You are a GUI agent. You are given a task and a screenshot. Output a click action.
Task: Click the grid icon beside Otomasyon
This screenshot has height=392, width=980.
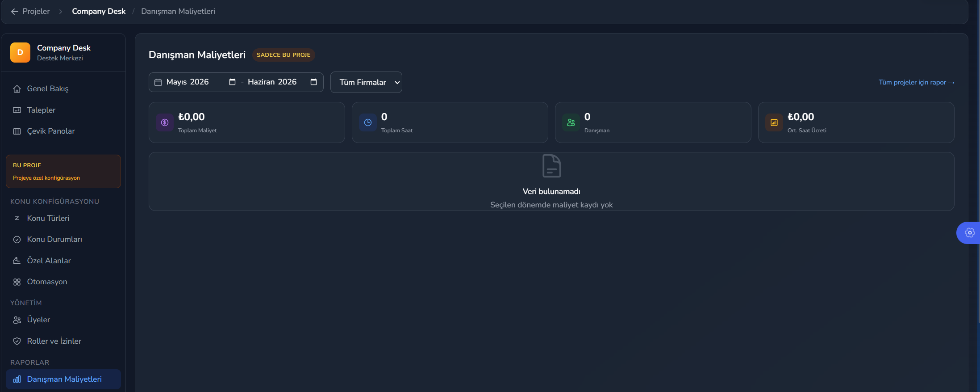pos(17,282)
